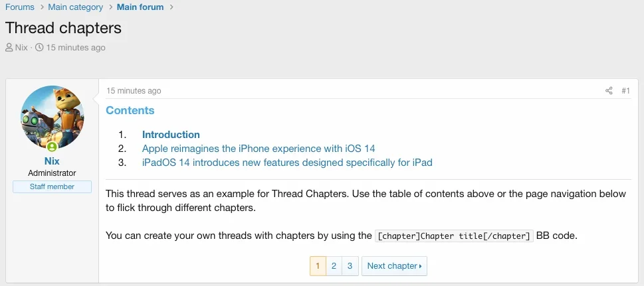Viewport: 644px width, 286px height.
Task: Click thread author Nix under title
Action: 21,48
